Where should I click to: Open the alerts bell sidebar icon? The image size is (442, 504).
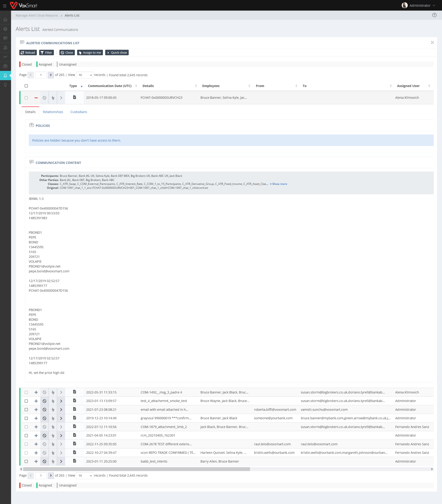point(5,76)
